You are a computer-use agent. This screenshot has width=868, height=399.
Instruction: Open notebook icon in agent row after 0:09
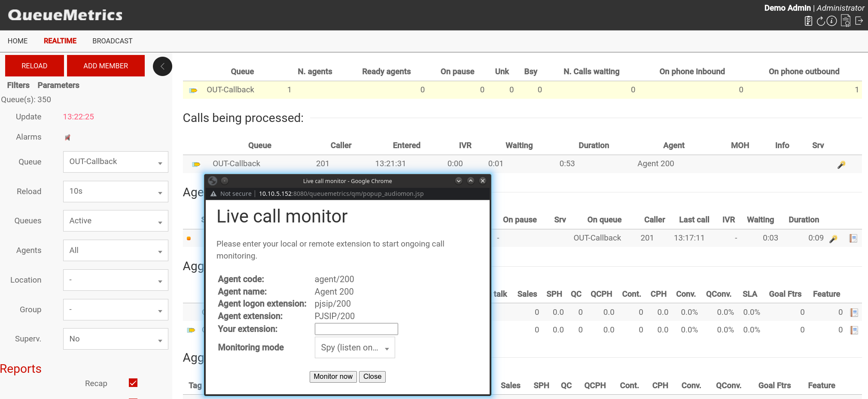(x=853, y=238)
